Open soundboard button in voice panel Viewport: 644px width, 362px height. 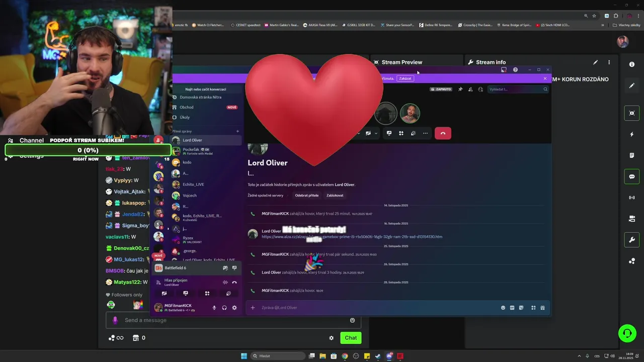pos(228,294)
